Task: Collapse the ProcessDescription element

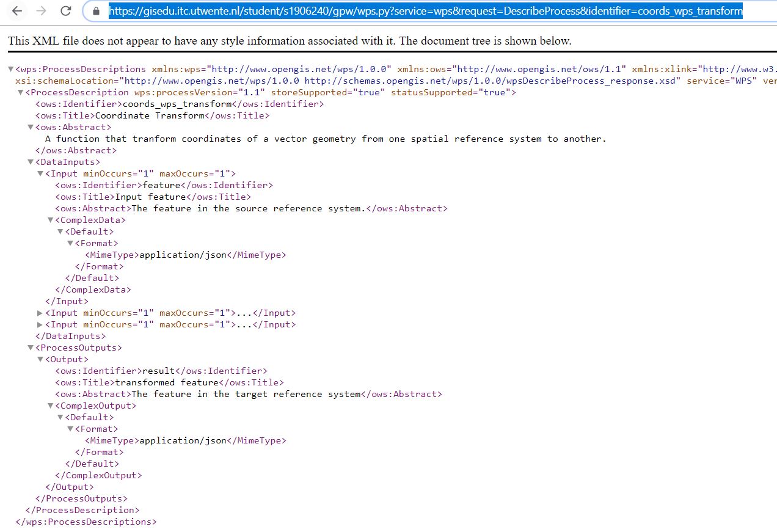Action: point(20,92)
